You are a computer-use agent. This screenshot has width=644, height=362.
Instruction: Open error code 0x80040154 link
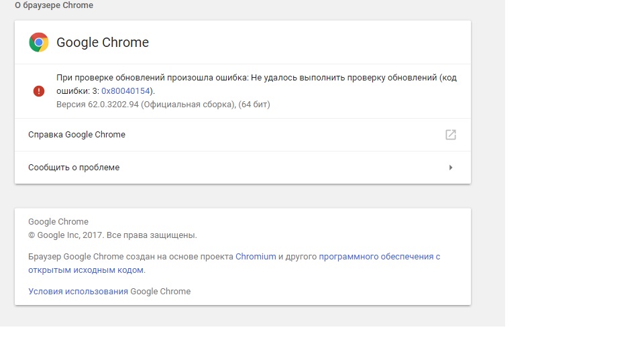coord(127,90)
